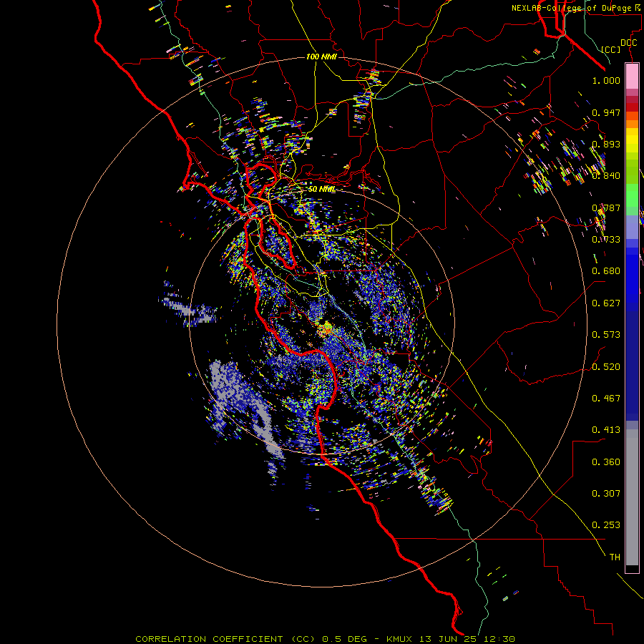The image size is (644, 644).
Task: Click the 0.733 legend value
Action: click(606, 240)
